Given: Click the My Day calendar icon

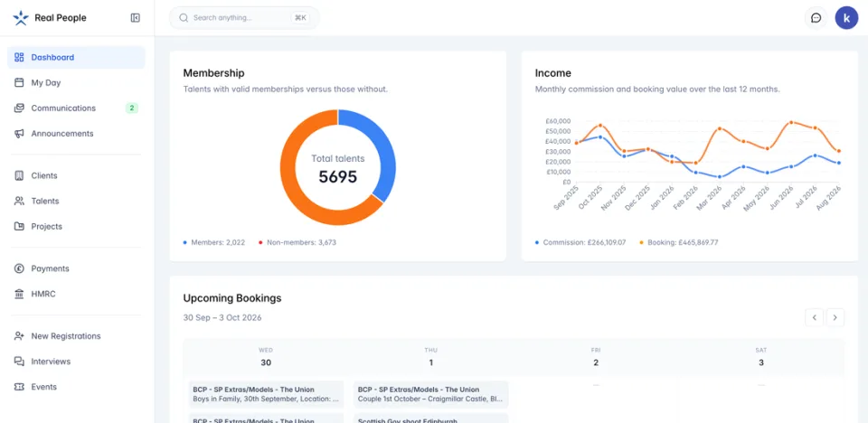Looking at the screenshot, I should [19, 83].
